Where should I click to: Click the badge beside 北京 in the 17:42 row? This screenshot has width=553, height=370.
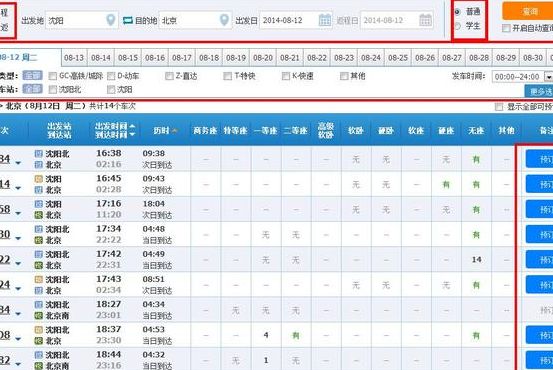[x=38, y=265]
